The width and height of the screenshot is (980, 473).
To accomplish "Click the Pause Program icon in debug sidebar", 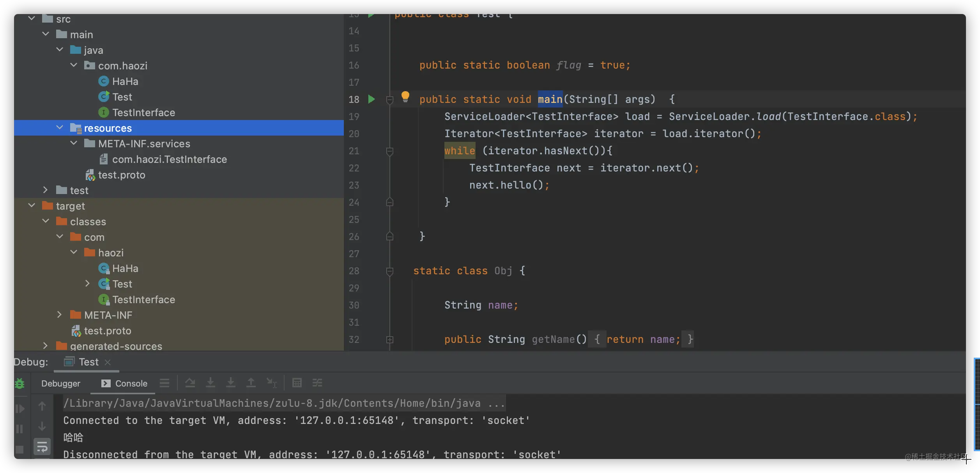I will (19, 429).
